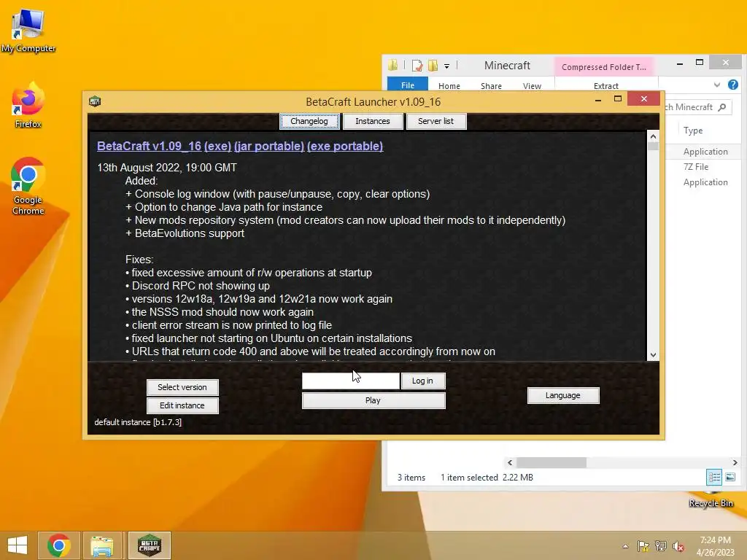747x560 pixels.
Task: Open Explorer Home ribbon tab
Action: coord(449,86)
